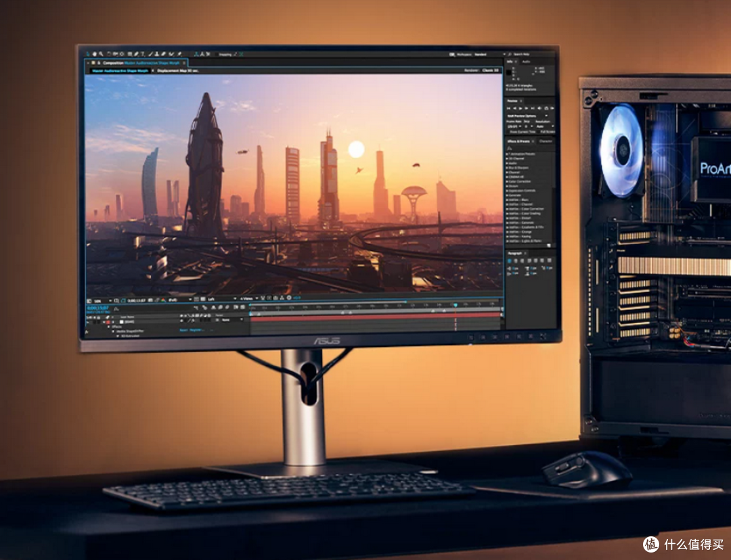Click the Classic 3D renderer button
Screen dimensions: 731x560
coord(491,70)
